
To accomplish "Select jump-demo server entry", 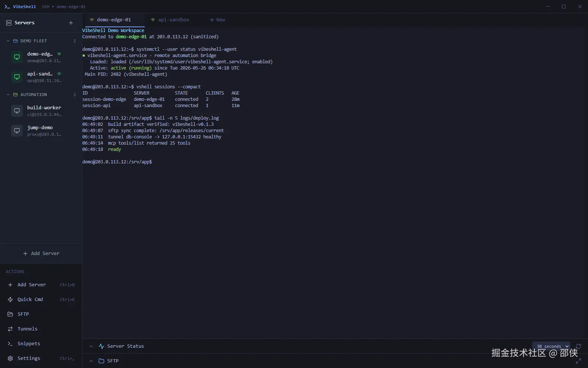I will pos(41,131).
